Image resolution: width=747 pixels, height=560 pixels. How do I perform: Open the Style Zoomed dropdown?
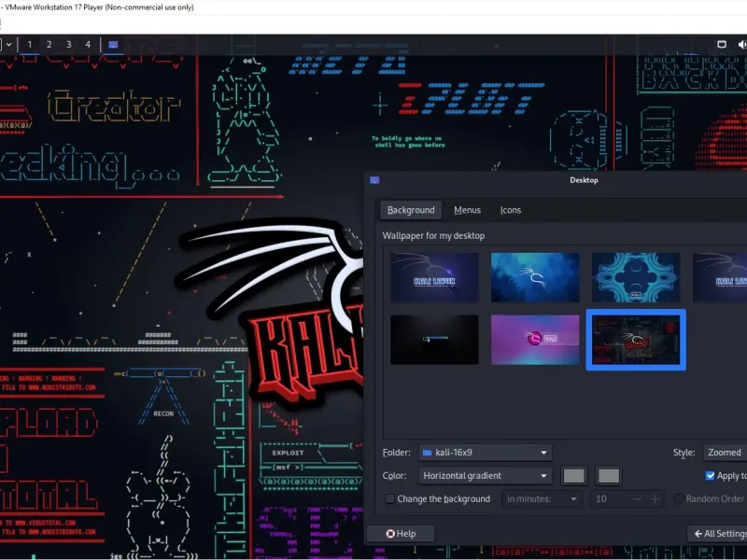(726, 453)
